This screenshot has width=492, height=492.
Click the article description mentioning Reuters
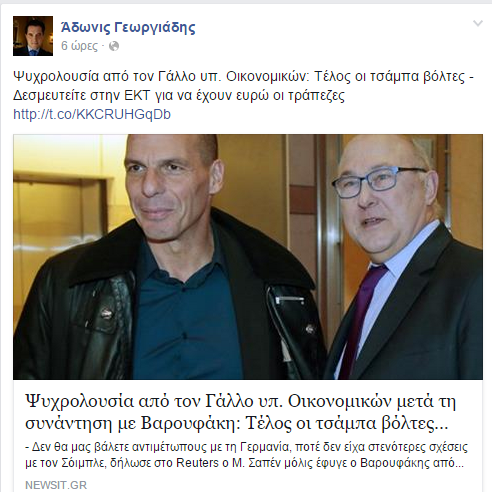246,455
